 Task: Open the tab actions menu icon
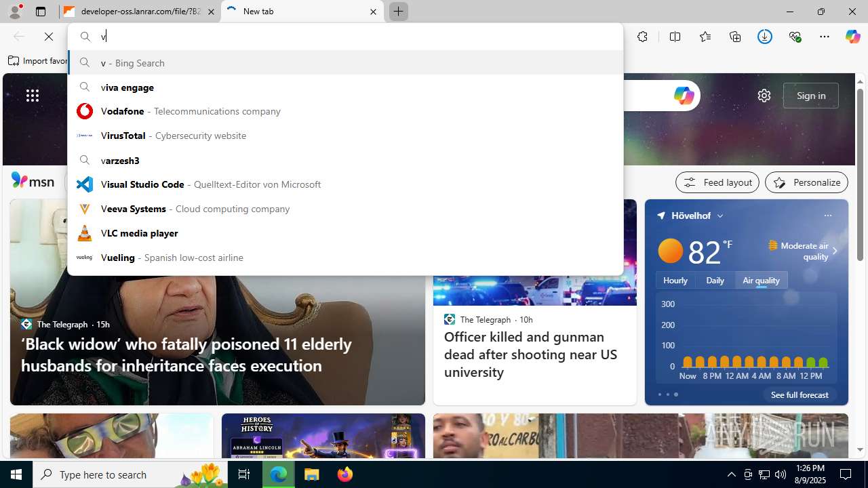pos(41,12)
